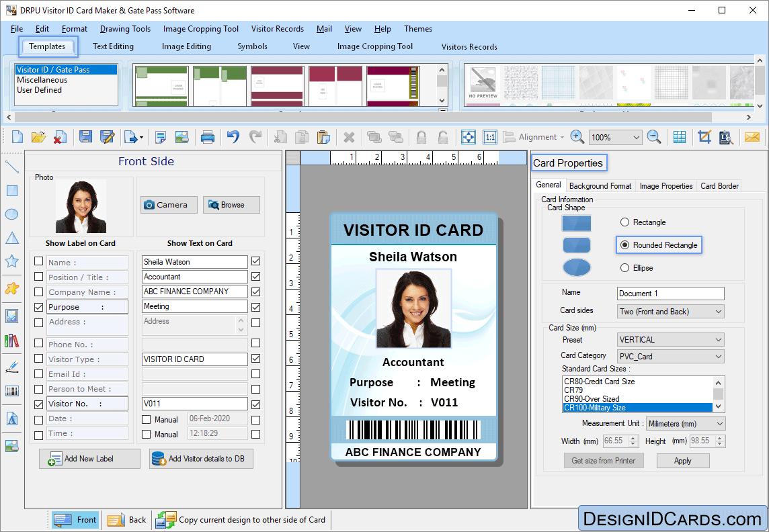This screenshot has height=532, width=769.
Task: Open the Card Category PVC_Card dropdown
Action: click(670, 356)
